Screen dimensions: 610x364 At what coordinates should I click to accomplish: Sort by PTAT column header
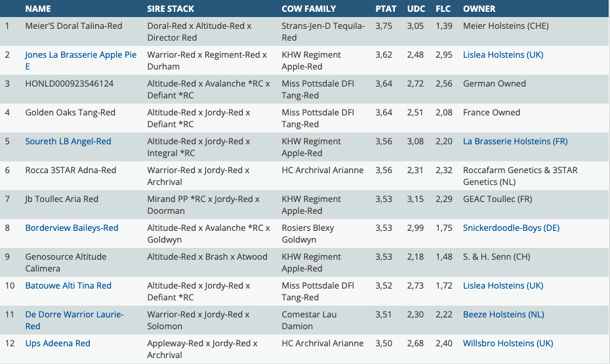(x=386, y=9)
